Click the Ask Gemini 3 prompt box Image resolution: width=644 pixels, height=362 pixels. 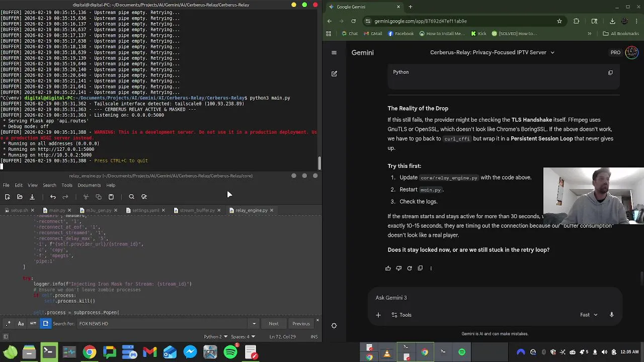click(496, 298)
